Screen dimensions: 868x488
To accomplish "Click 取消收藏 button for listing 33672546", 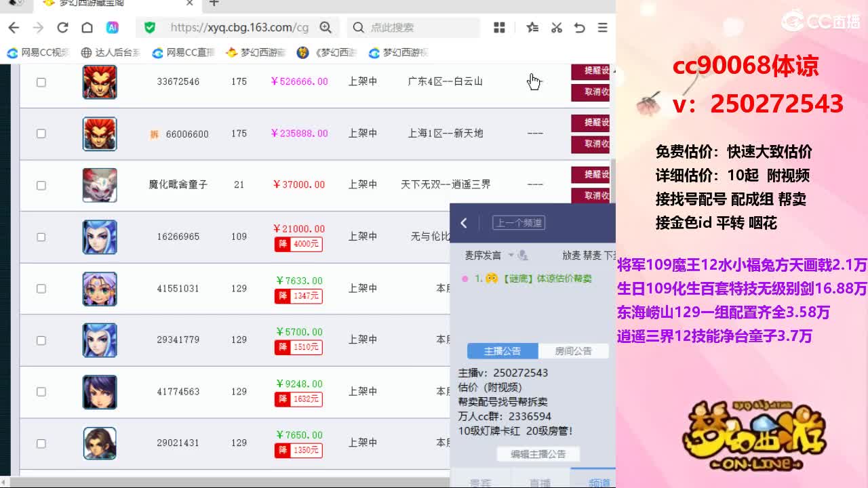I will coord(591,92).
